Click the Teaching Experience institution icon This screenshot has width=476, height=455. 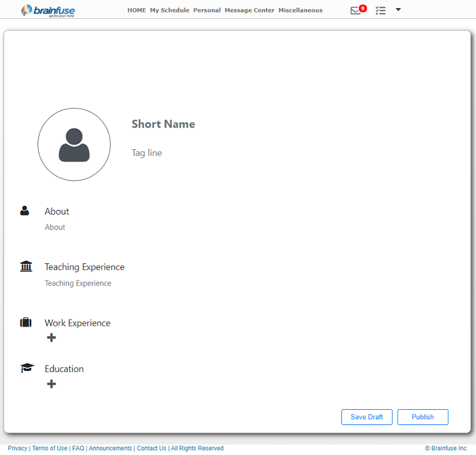click(x=26, y=266)
